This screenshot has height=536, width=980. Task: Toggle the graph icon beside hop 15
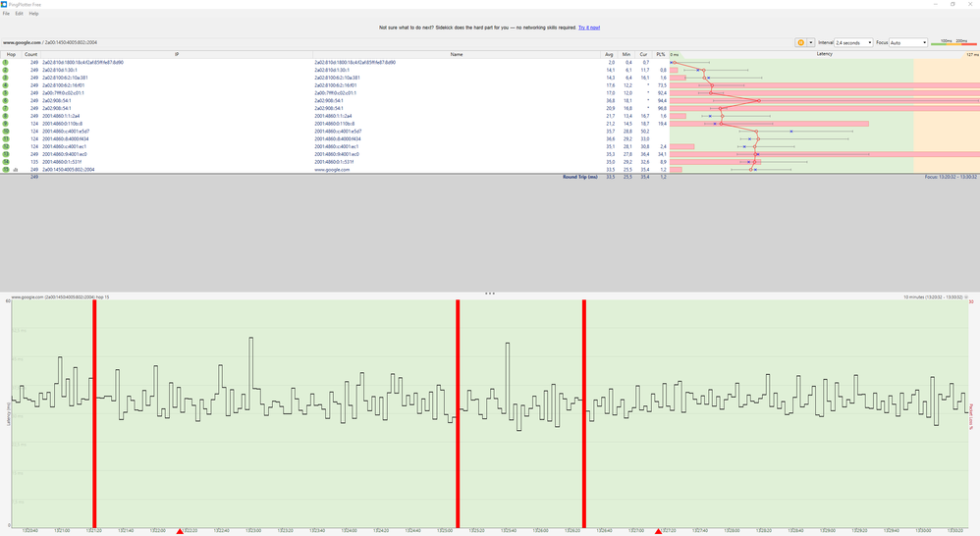16,170
